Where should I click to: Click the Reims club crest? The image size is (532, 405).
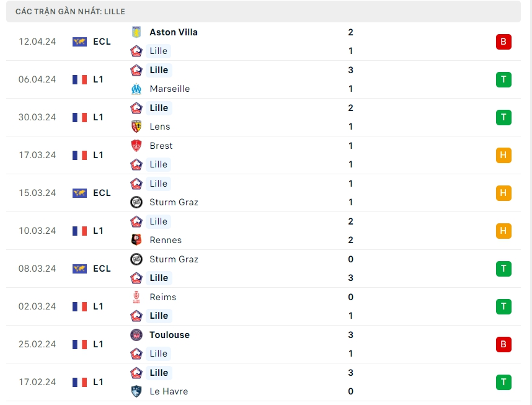pos(136,297)
